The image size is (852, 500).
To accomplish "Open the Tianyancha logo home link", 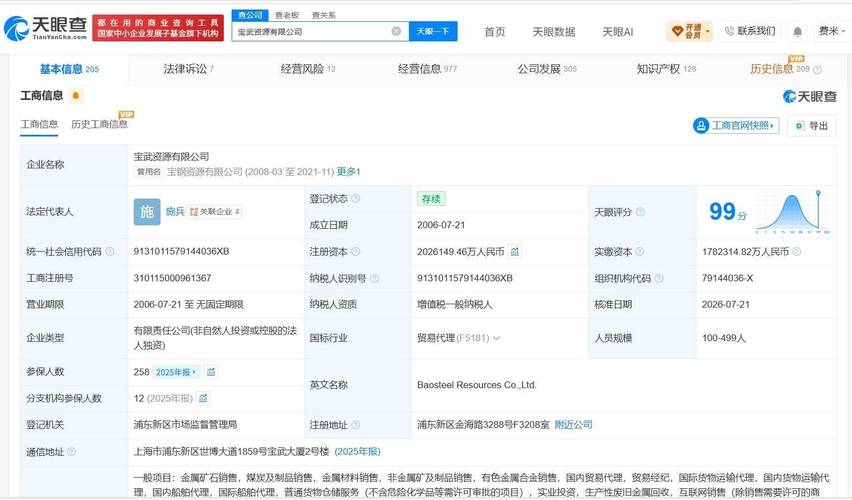I will pos(46,28).
